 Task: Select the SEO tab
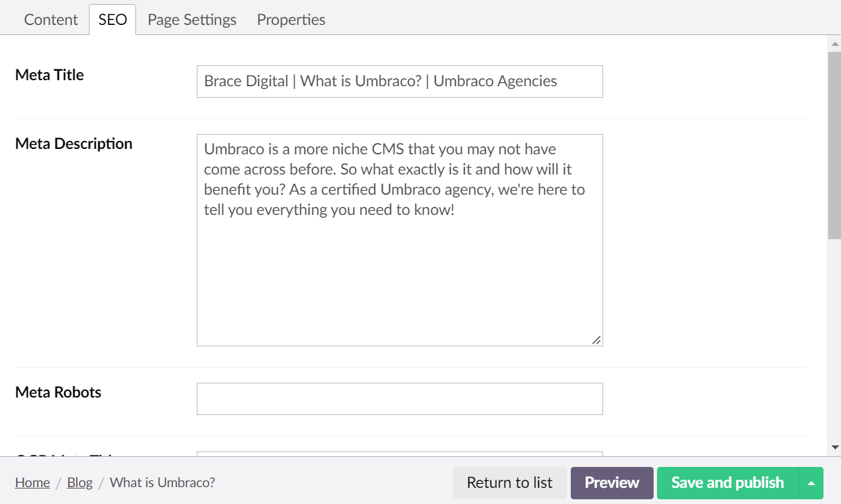point(112,19)
